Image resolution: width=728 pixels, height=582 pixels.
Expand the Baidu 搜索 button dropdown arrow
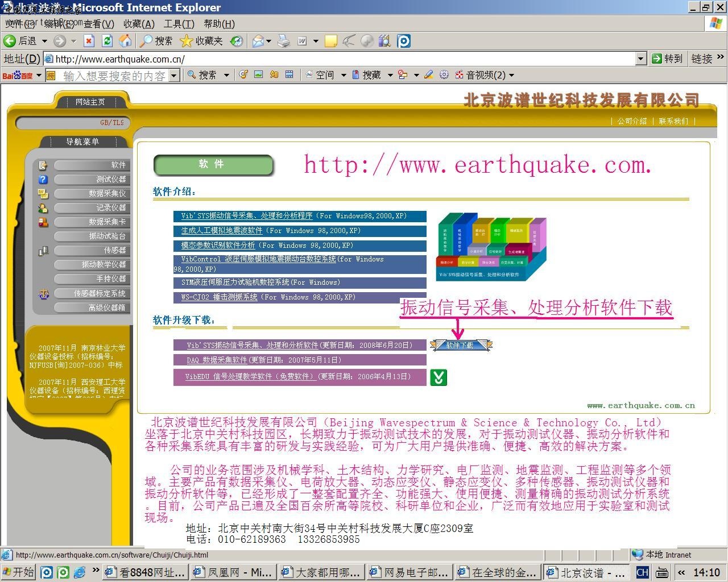[226, 75]
